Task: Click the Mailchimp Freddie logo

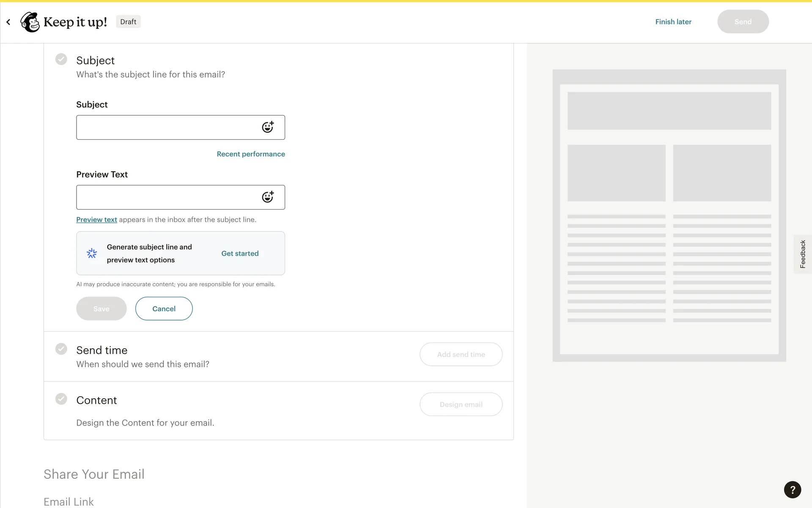Action: 30,22
